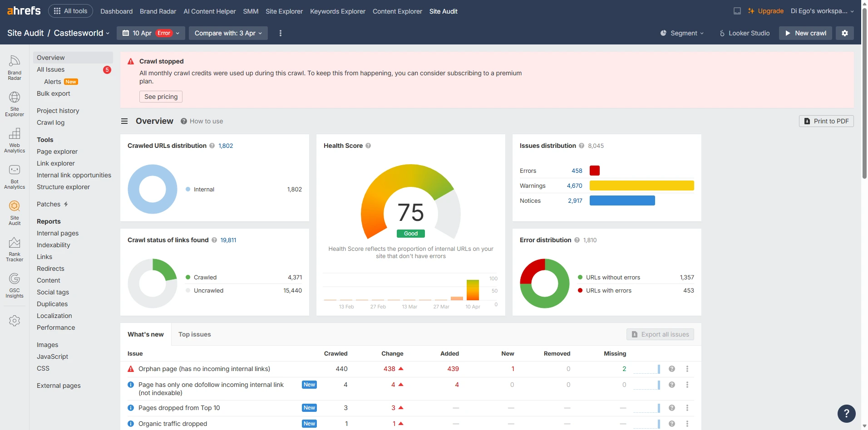Open help icon for Organic traffic dropped row
This screenshot has width=868, height=430.
click(672, 424)
